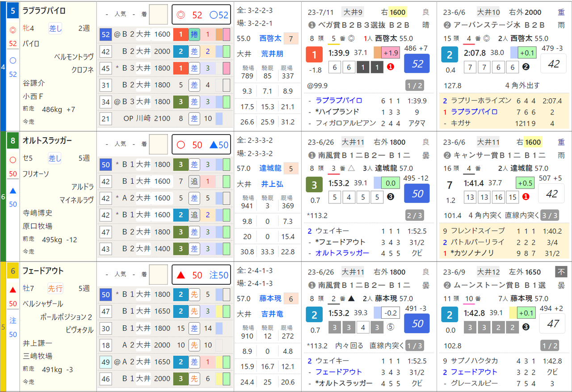Select the 大井9 venue tag
The height and width of the screenshot is (392, 572).
[353, 12]
